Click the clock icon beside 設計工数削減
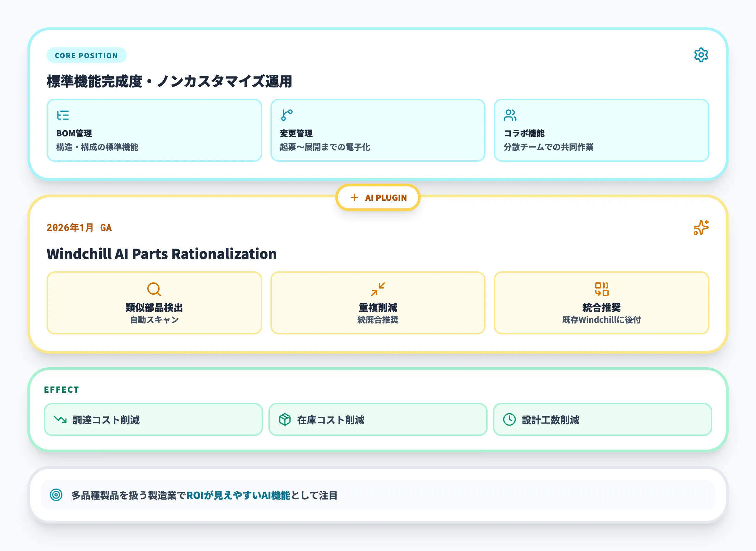 (509, 419)
